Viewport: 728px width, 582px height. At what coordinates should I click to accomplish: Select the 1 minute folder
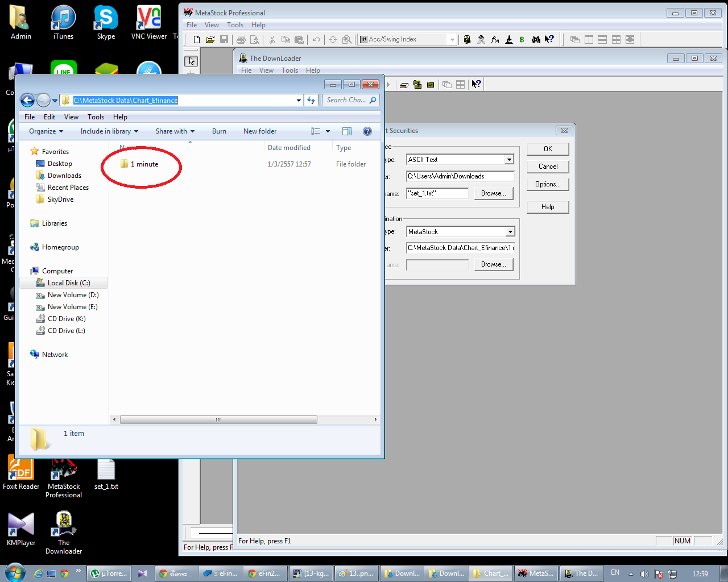(139, 164)
